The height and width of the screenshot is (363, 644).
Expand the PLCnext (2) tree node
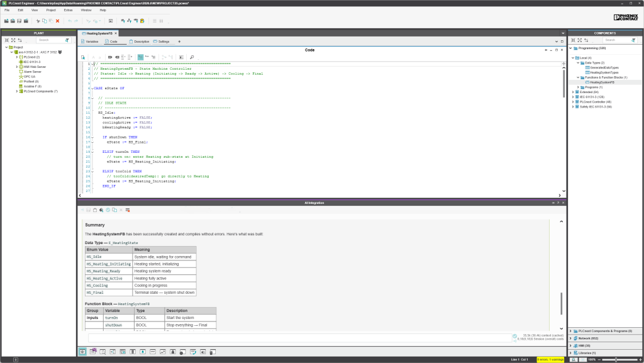pyautogui.click(x=17, y=57)
